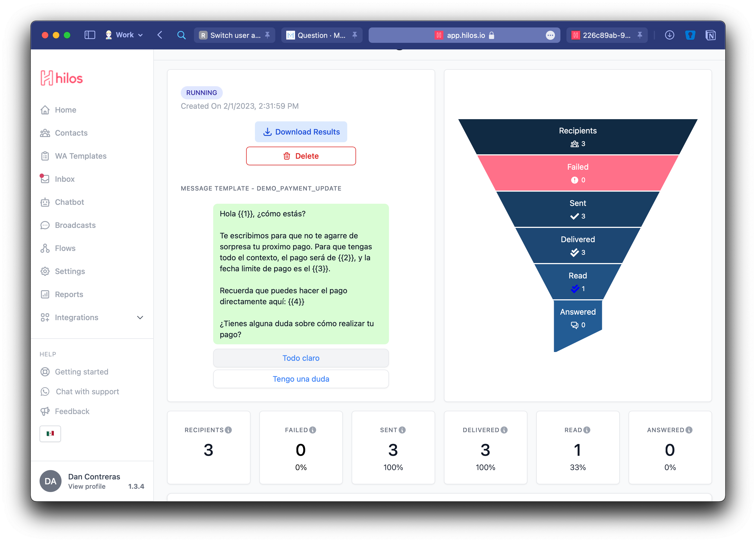Click the Todo claro quick reply
This screenshot has width=756, height=542.
(301, 358)
